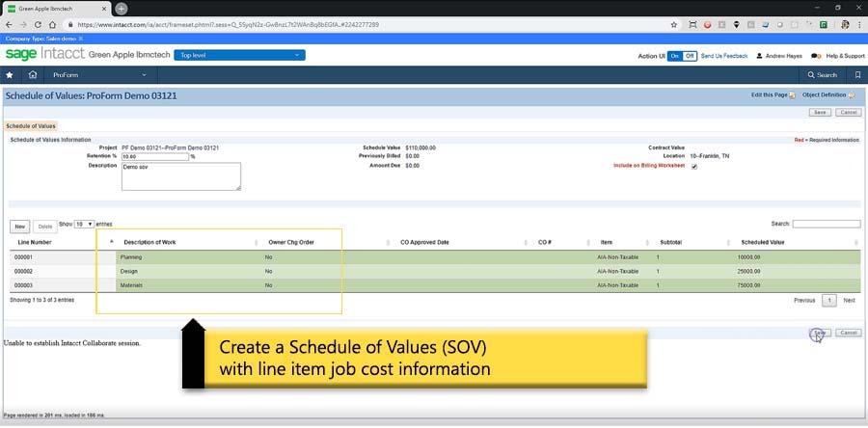Sort by CO Approved Date column
The image size is (868, 428).
tap(424, 242)
